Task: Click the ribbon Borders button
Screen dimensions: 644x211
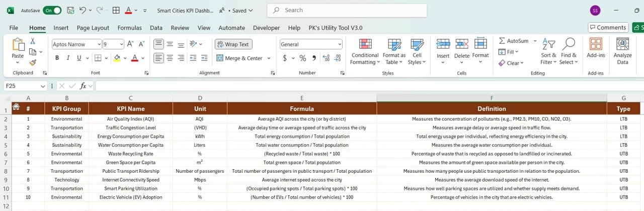Action: (x=98, y=58)
